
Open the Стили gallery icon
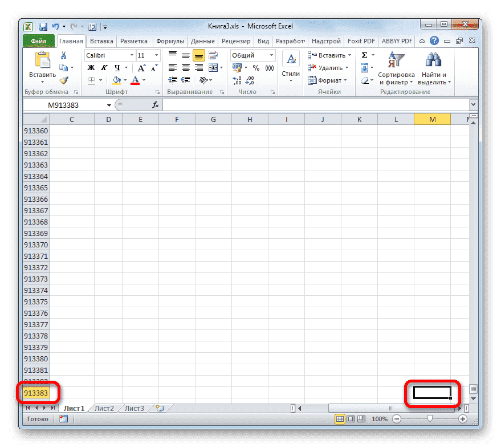[291, 59]
